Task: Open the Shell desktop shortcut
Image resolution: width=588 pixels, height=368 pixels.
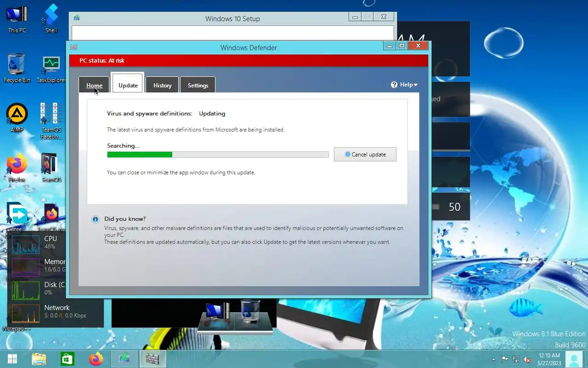Action: tap(51, 19)
